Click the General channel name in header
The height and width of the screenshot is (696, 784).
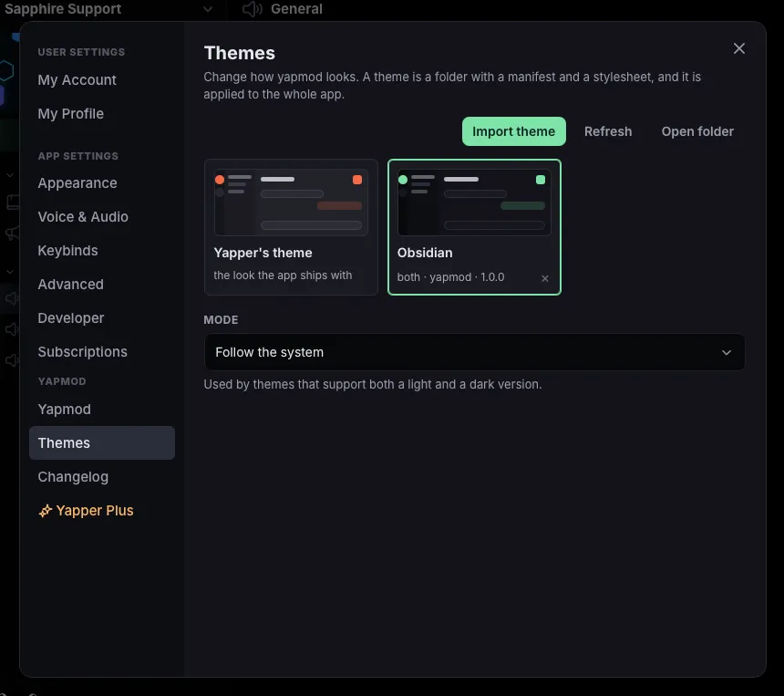pos(296,9)
